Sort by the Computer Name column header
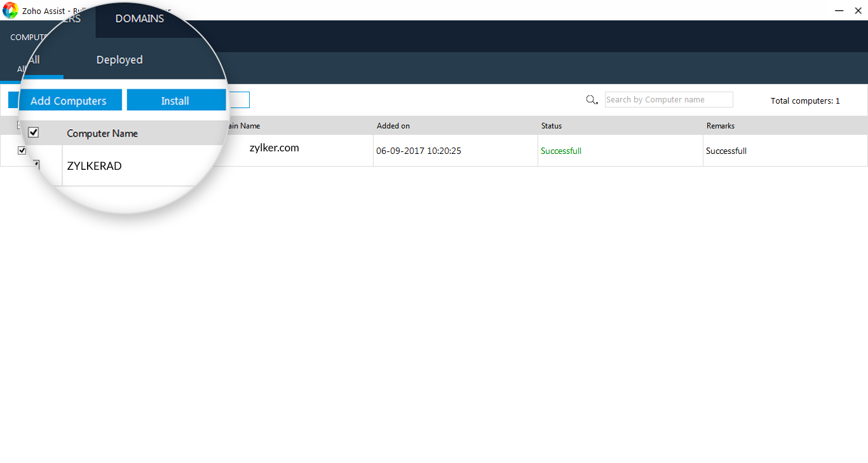Screen dimensions: 868x463 pyautogui.click(x=102, y=134)
